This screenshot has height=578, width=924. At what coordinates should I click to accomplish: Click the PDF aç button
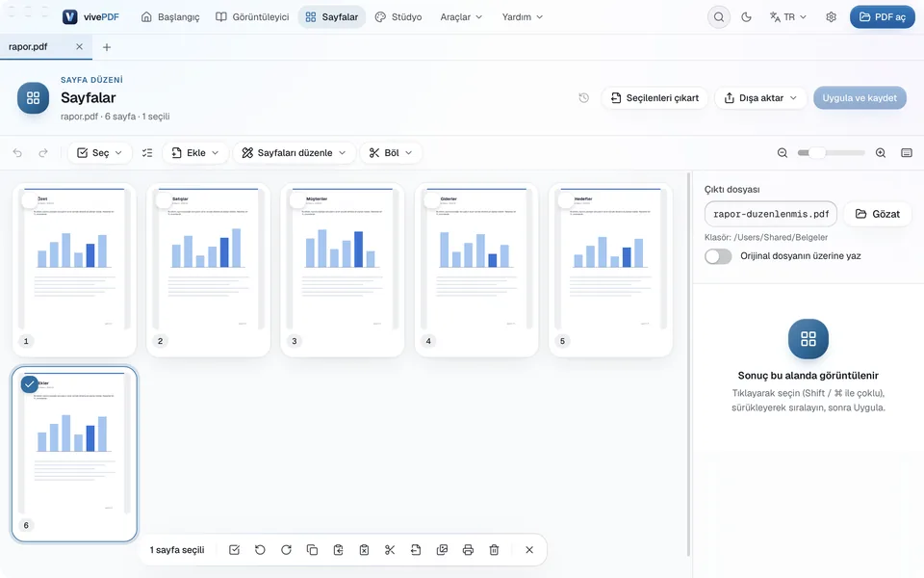(x=883, y=17)
